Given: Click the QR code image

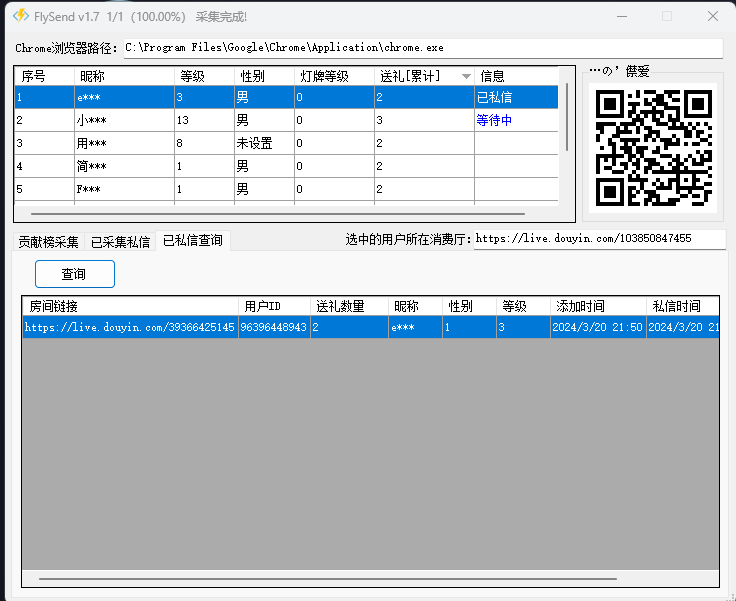Looking at the screenshot, I should click(652, 147).
